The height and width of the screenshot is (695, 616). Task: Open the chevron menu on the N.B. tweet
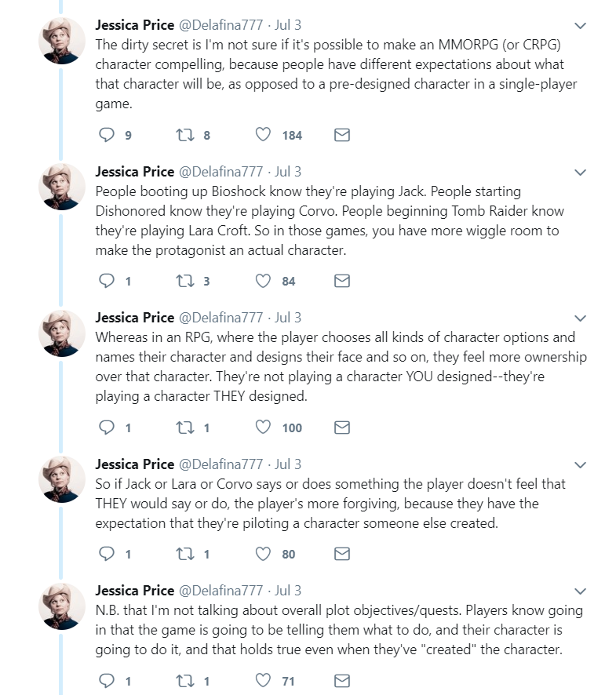tap(580, 591)
